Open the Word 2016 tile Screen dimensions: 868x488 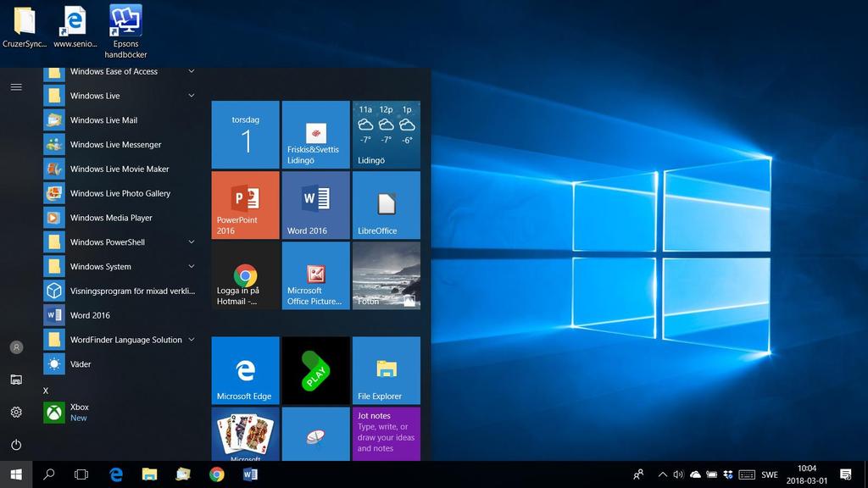coord(315,205)
